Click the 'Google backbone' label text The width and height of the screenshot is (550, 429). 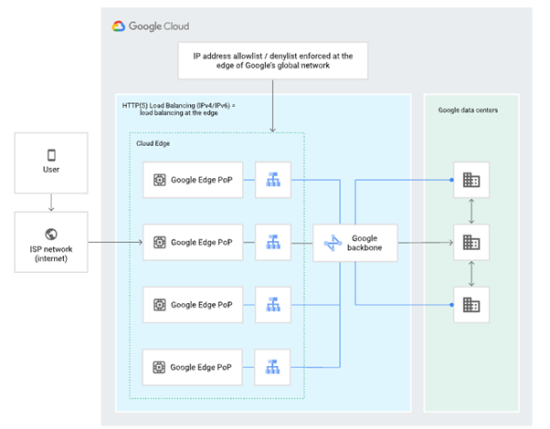coord(364,243)
